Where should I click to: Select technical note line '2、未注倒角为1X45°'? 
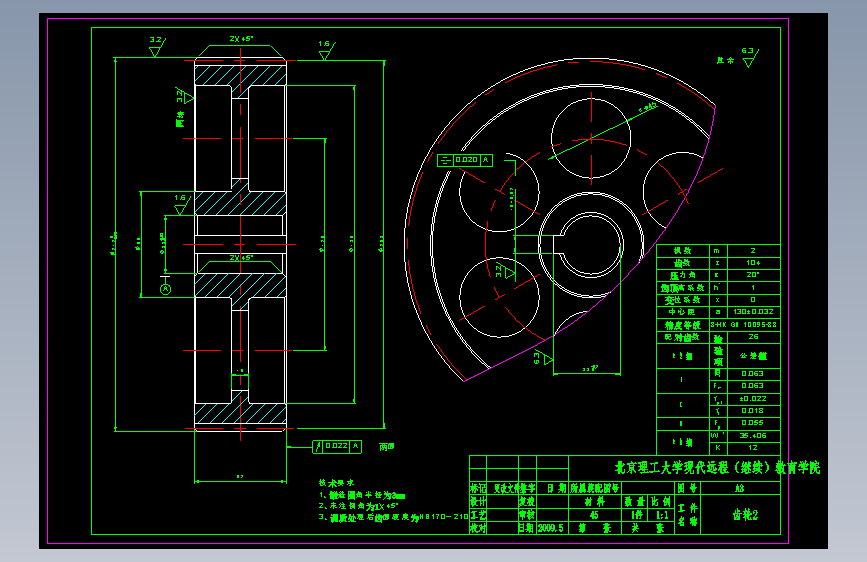click(358, 506)
